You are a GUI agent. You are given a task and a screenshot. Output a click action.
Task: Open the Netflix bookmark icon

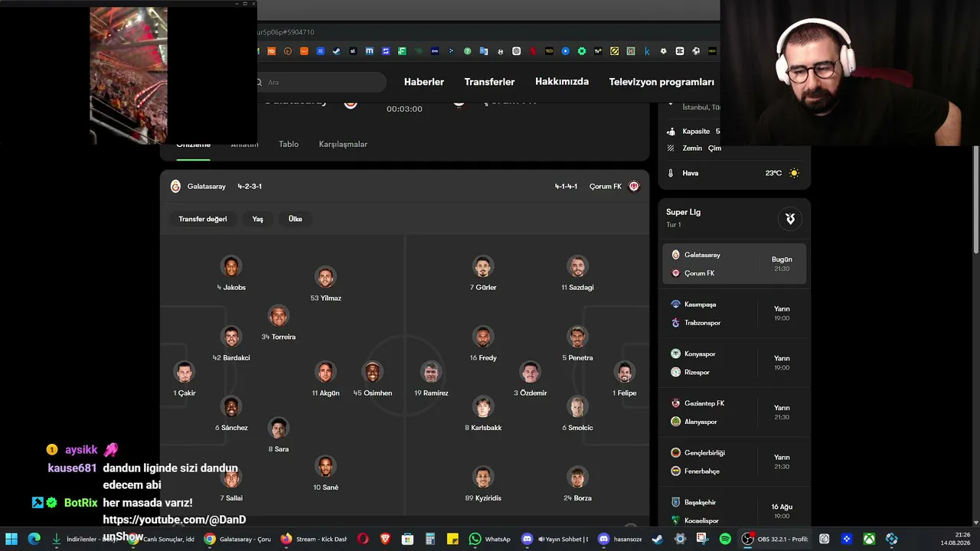coord(533,51)
